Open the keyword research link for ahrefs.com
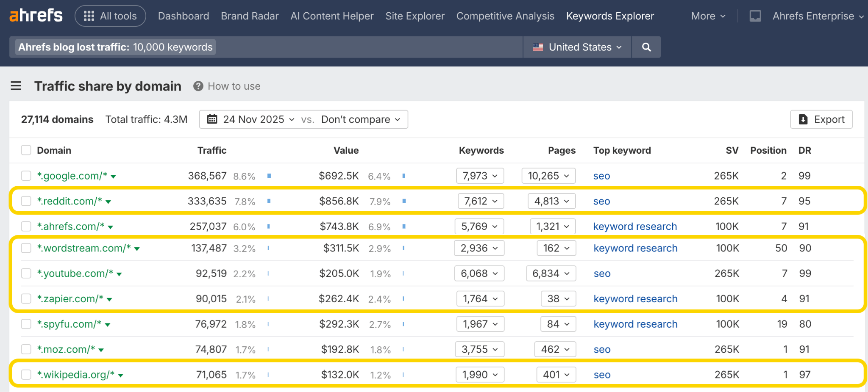 [x=634, y=226]
